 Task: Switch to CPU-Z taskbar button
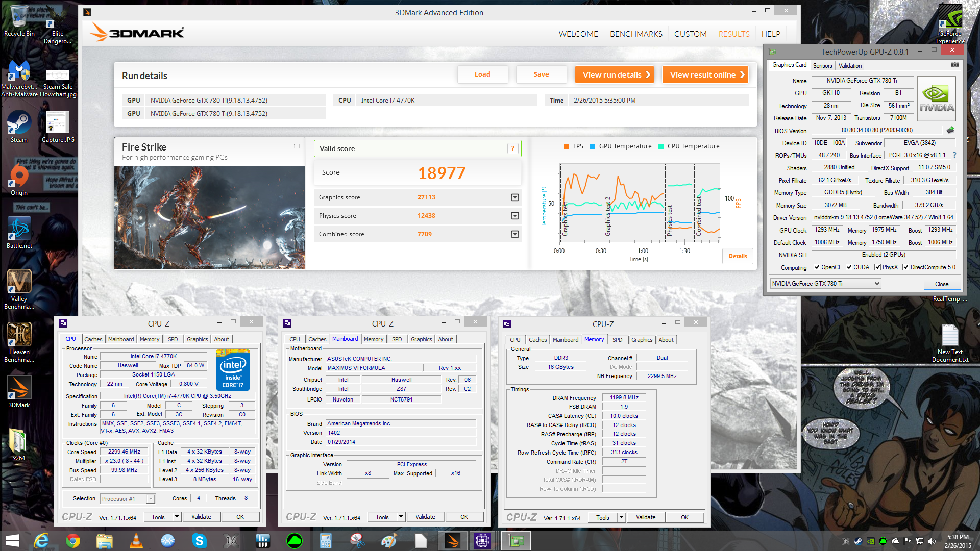tap(482, 541)
